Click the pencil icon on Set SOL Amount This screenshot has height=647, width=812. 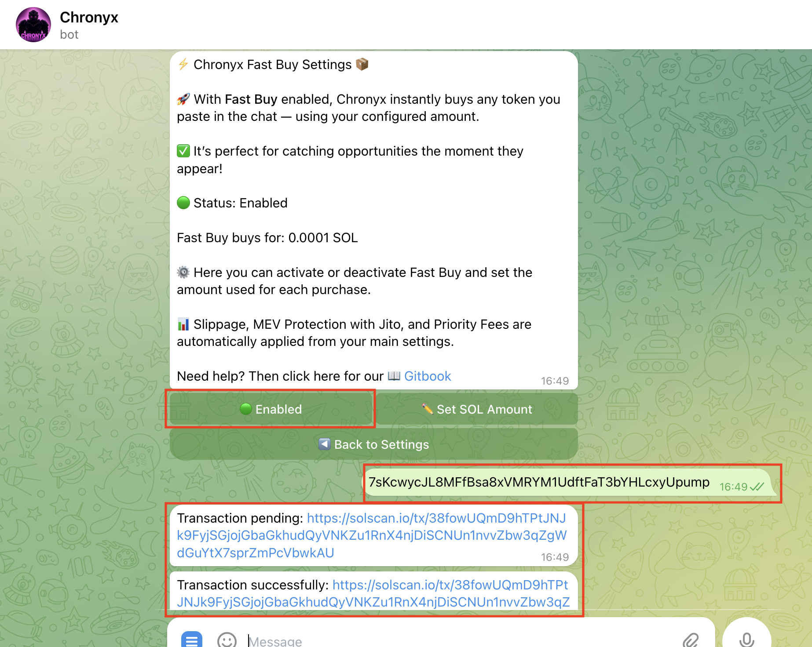[428, 409]
